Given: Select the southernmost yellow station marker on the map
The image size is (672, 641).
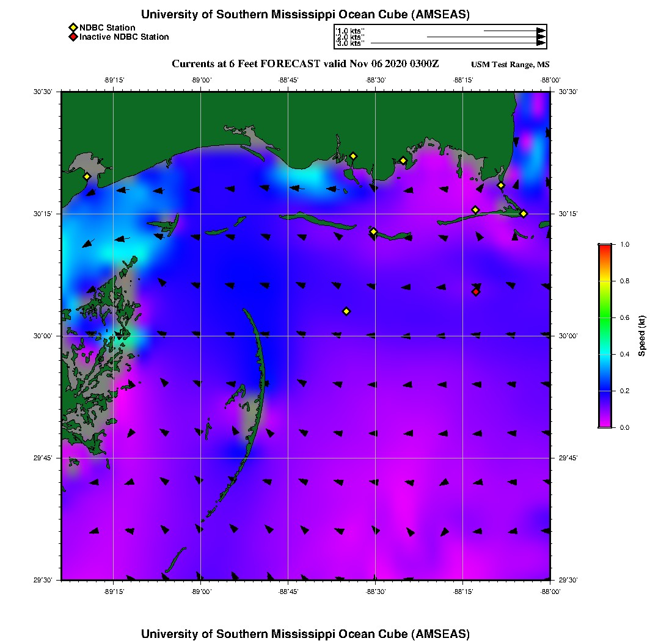Looking at the screenshot, I should (346, 311).
